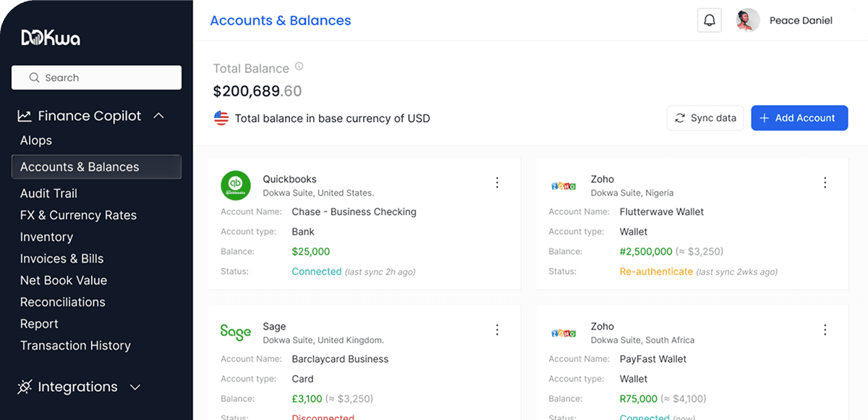Expand the Integrations section chevron
Viewport: 868px width, 420px height.
[x=135, y=387]
